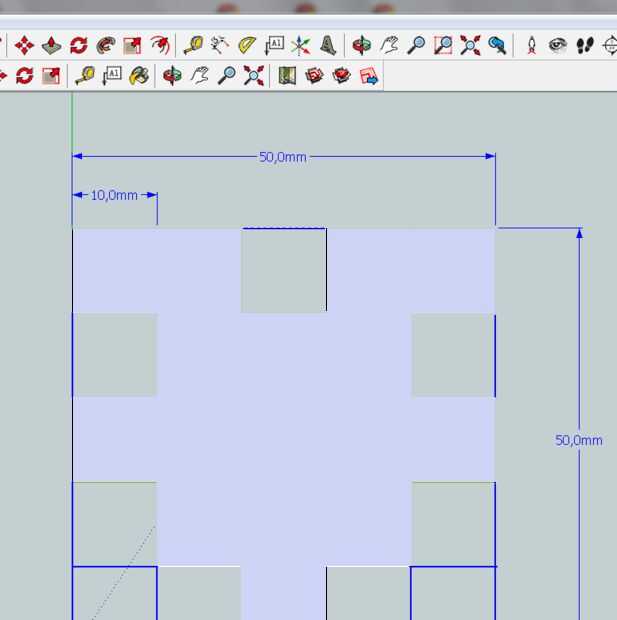Select Tape Measure in second toolbar row
The height and width of the screenshot is (620, 617).
coord(85,76)
